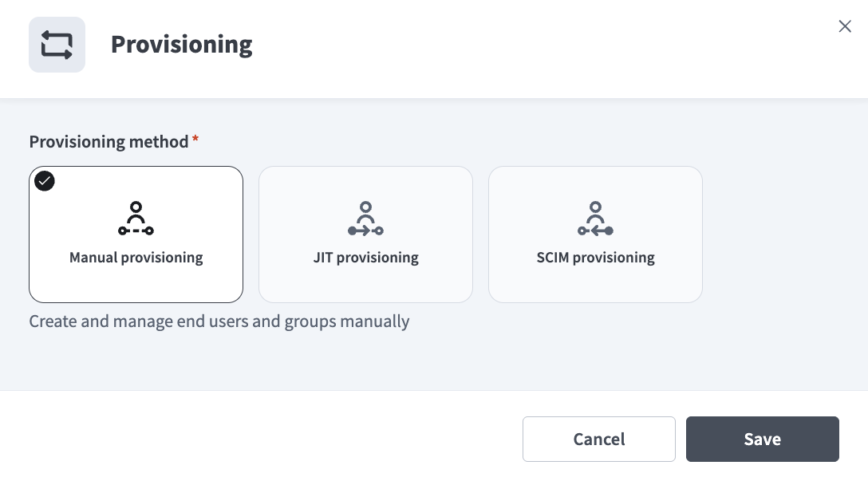Click the checkmark badge on Manual provisioning
868x477 pixels.
tap(45, 181)
